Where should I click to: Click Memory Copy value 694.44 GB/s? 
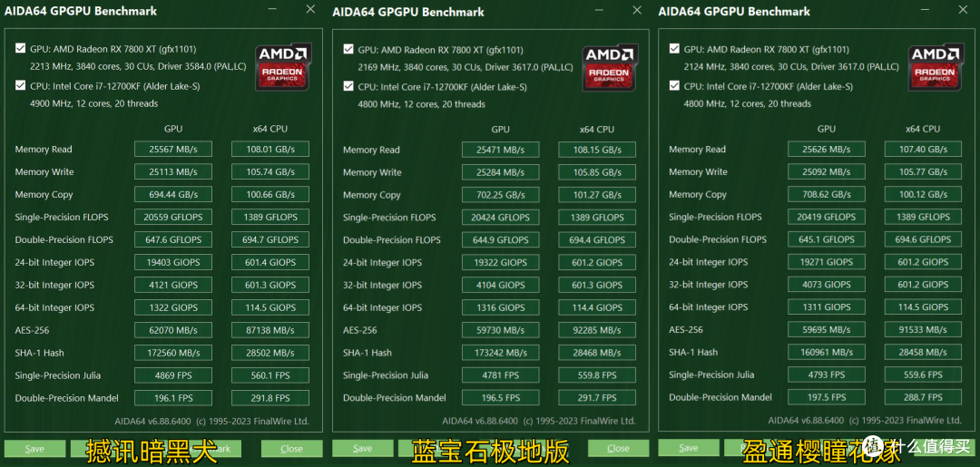click(x=173, y=194)
